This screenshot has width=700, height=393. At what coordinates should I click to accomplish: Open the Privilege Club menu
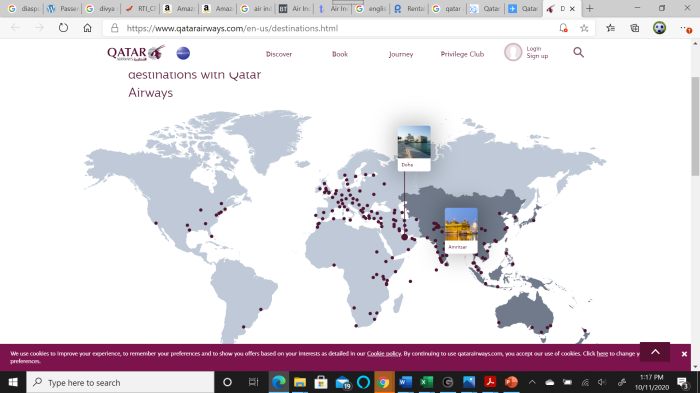462,54
